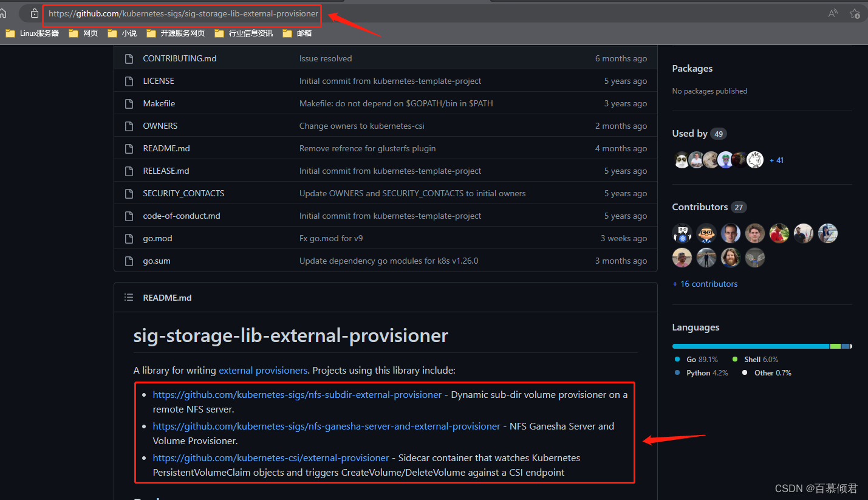
Task: Click the Contributors heading link
Action: point(700,207)
